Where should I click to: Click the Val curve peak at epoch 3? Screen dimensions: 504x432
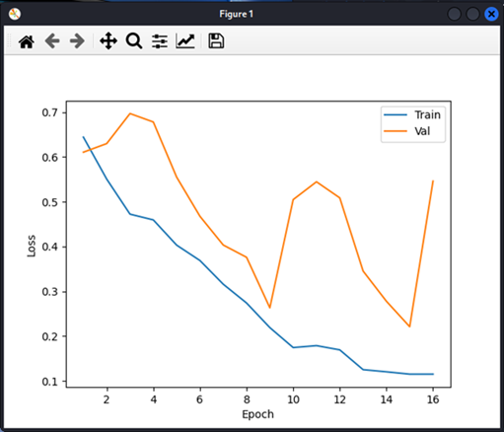(x=130, y=113)
